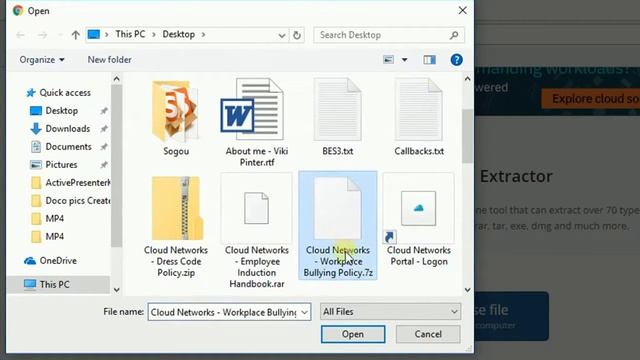Click Desktop in the breadcrumb path
This screenshot has height=360, width=640.
179,34
